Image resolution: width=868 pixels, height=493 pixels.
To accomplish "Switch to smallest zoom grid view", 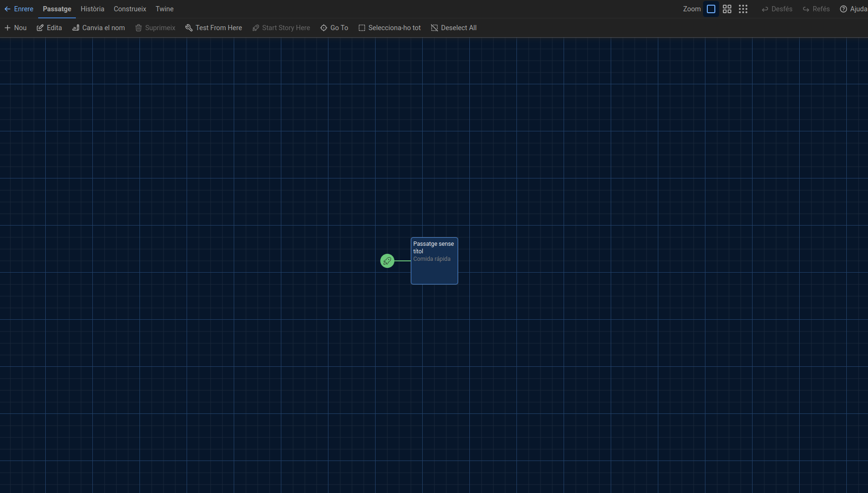I will pyautogui.click(x=743, y=9).
